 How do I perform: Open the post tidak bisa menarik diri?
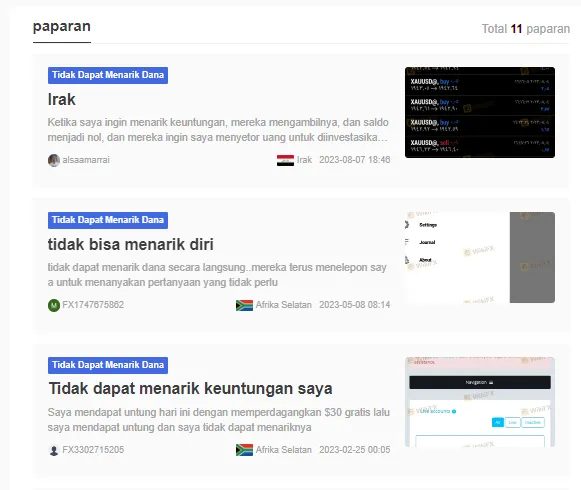130,244
